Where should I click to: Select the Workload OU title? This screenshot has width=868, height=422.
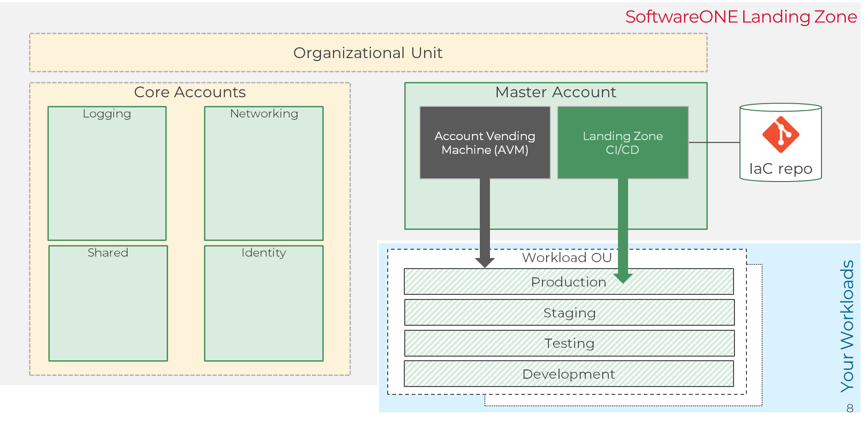point(566,258)
